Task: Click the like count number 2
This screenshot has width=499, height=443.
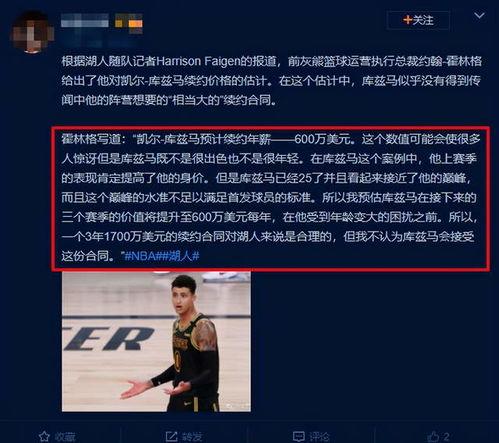Action: pyautogui.click(x=446, y=436)
